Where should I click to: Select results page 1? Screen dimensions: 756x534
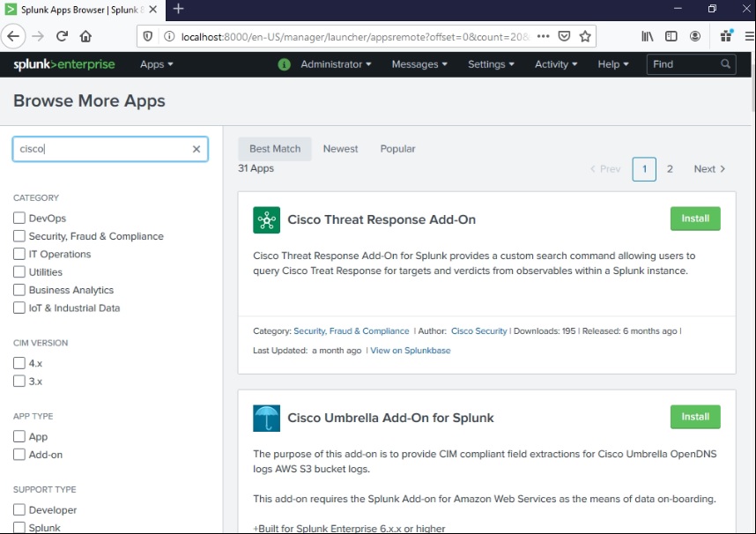click(644, 169)
